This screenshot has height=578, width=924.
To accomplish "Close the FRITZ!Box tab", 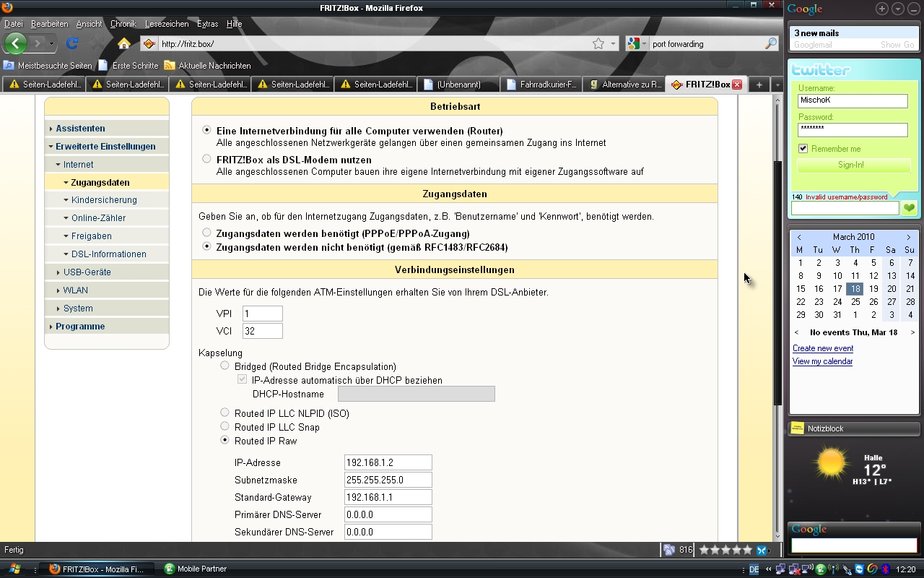I will tap(737, 85).
